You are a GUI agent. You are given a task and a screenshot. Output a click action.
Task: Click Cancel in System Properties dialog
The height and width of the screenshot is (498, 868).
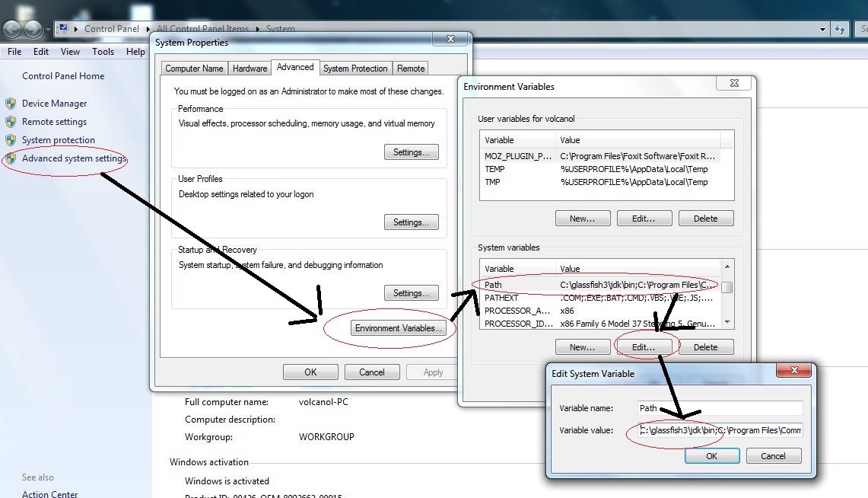[372, 372]
